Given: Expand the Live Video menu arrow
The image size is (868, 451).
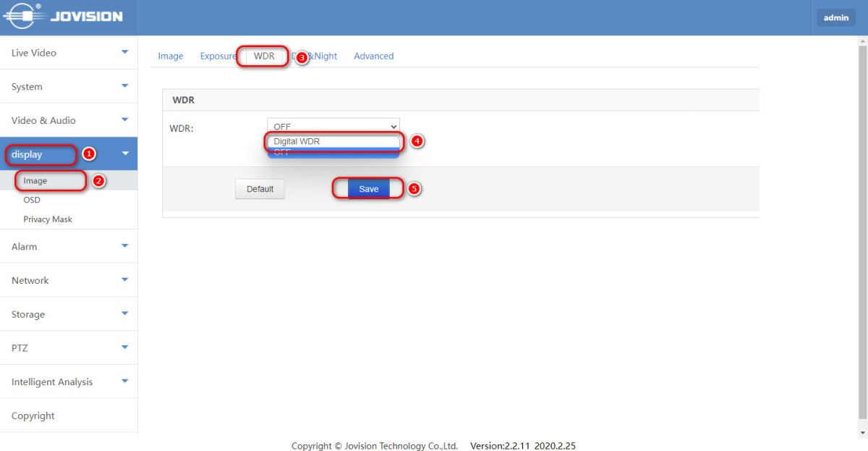Looking at the screenshot, I should click(x=124, y=52).
